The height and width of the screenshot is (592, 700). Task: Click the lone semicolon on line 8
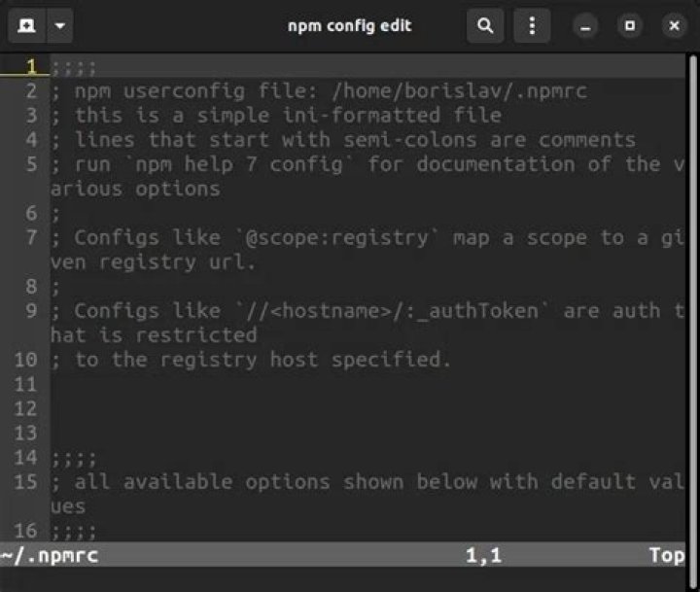point(55,287)
